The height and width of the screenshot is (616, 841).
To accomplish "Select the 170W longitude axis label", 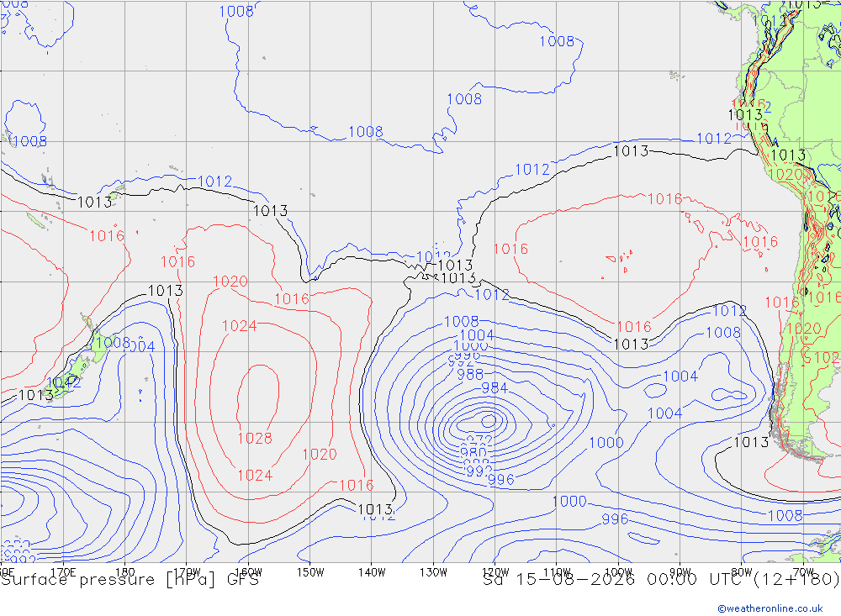I will (187, 572).
